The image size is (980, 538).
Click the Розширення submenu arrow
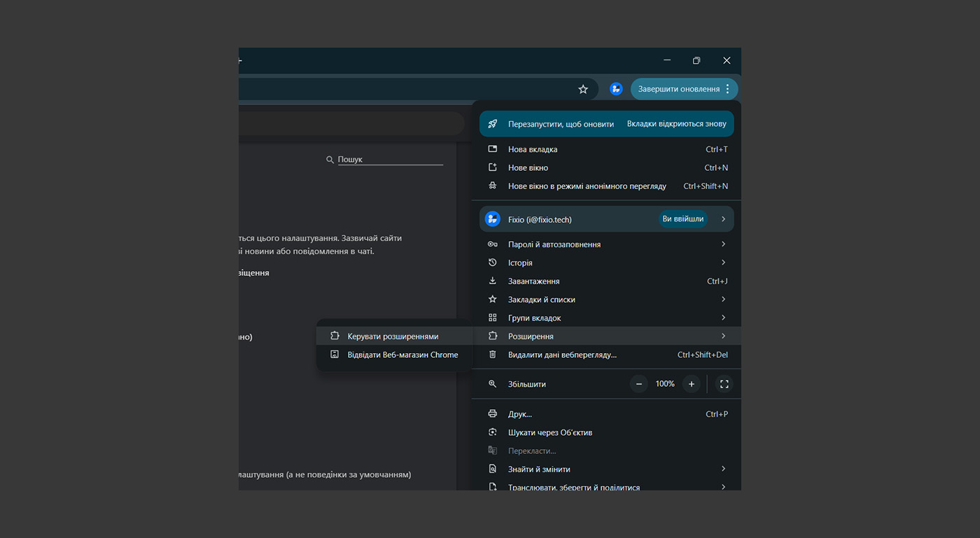point(723,336)
